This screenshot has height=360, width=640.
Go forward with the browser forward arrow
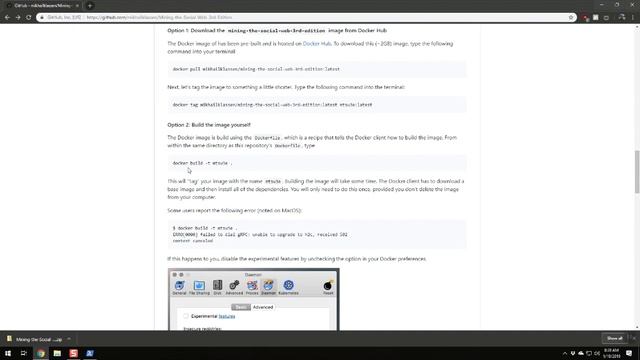18,18
